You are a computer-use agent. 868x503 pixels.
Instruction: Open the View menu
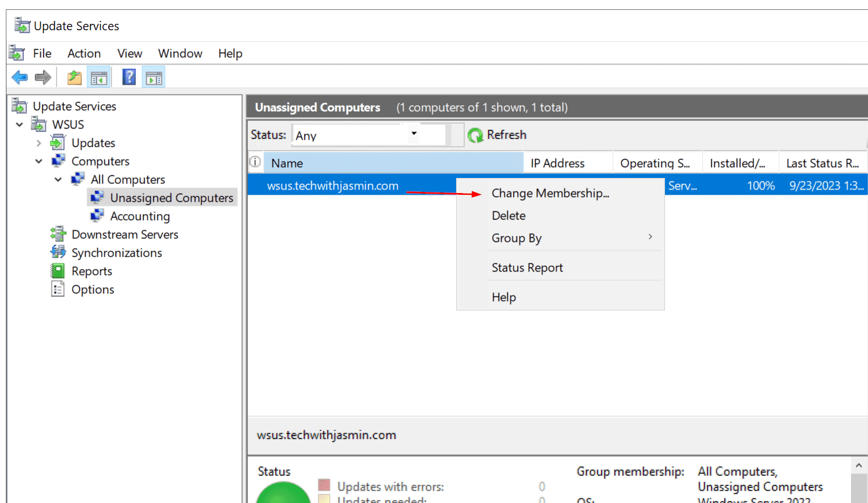tap(130, 53)
